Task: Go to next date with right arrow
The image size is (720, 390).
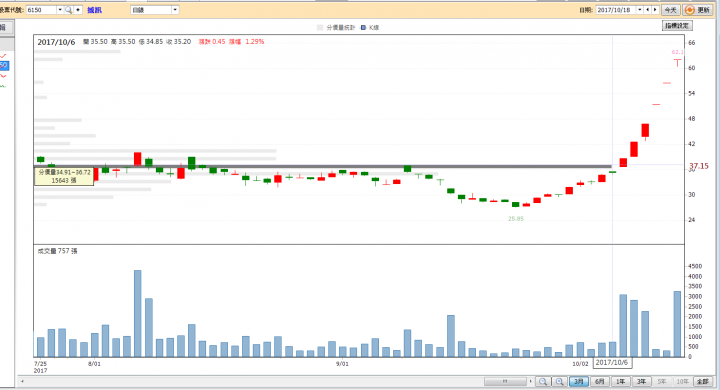Action: 655,10
